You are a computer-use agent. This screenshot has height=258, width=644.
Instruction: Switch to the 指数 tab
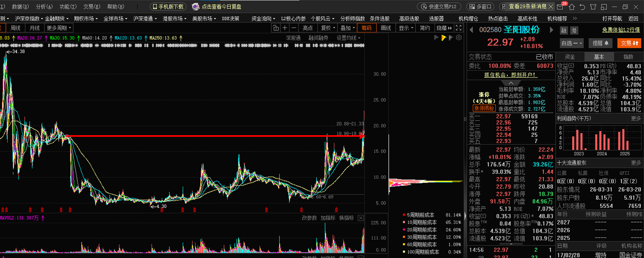coord(629,57)
